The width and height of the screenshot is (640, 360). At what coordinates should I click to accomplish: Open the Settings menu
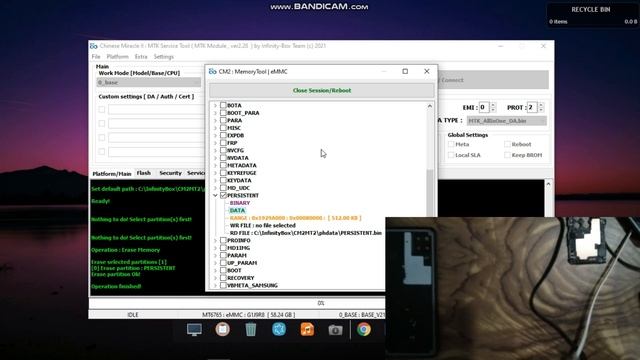coord(164,57)
